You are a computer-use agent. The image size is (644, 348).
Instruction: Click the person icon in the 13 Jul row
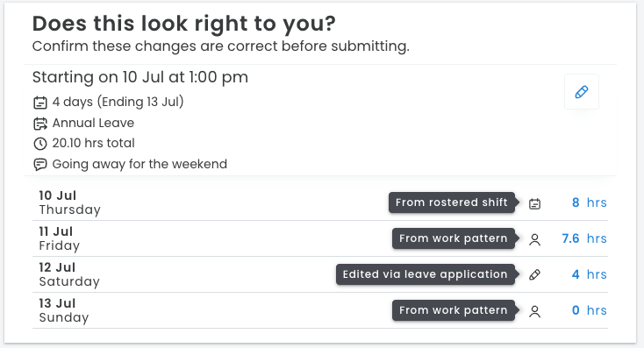pyautogui.click(x=534, y=311)
